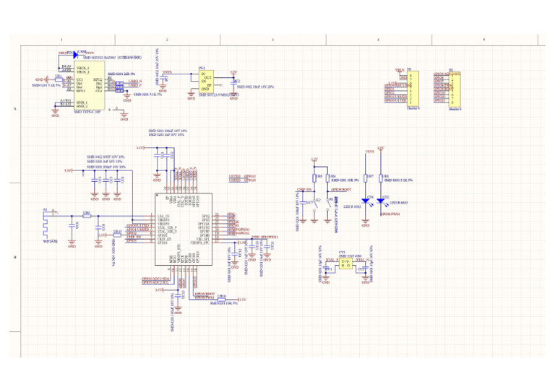This screenshot has height=392, width=555.
Task: Select the capacitor beside the CHIP_EN switch
Action: [x=303, y=203]
